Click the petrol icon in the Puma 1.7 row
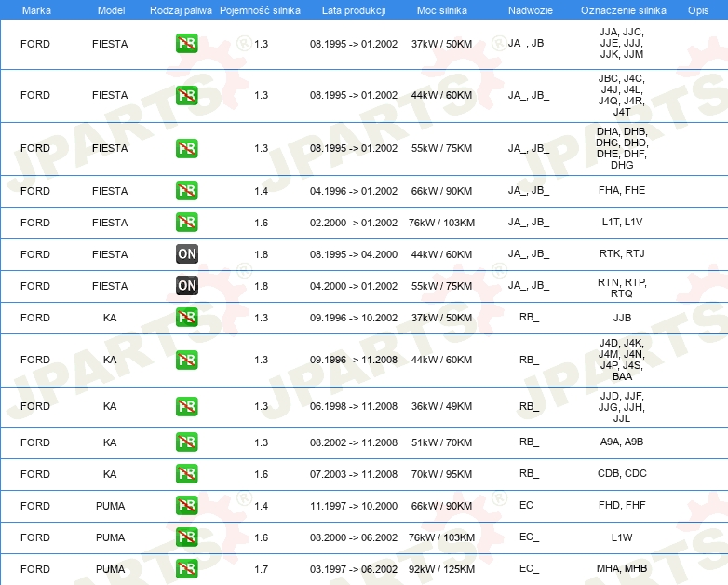Image resolution: width=728 pixels, height=585 pixels. (186, 569)
